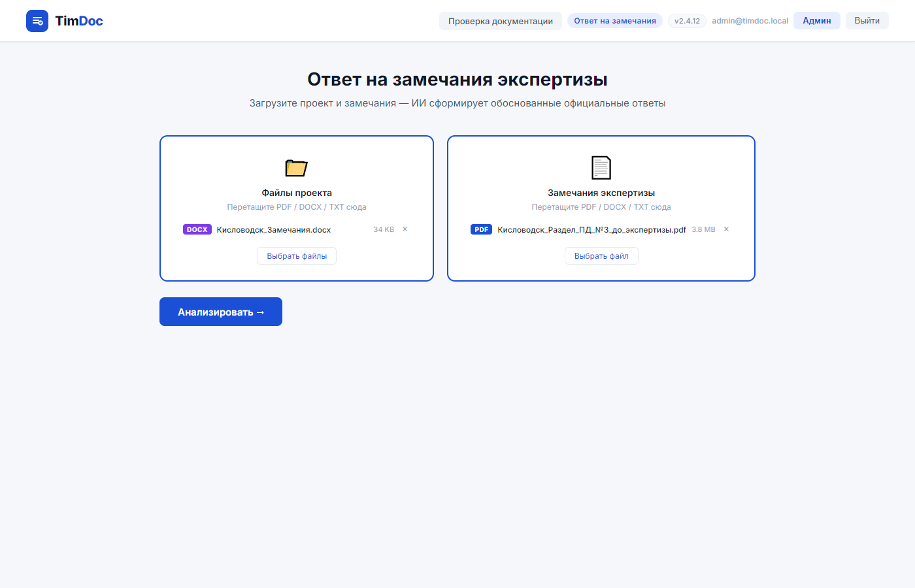
Task: Click Выбрать файлы in the project files card
Action: pos(296,255)
